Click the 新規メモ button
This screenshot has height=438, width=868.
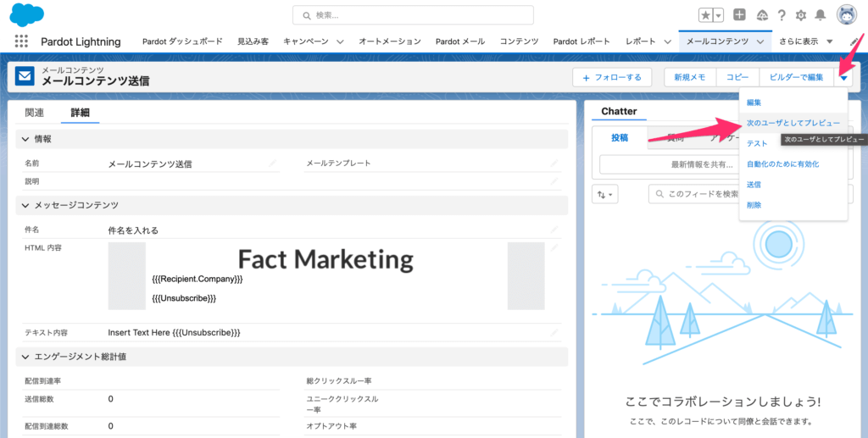point(690,77)
